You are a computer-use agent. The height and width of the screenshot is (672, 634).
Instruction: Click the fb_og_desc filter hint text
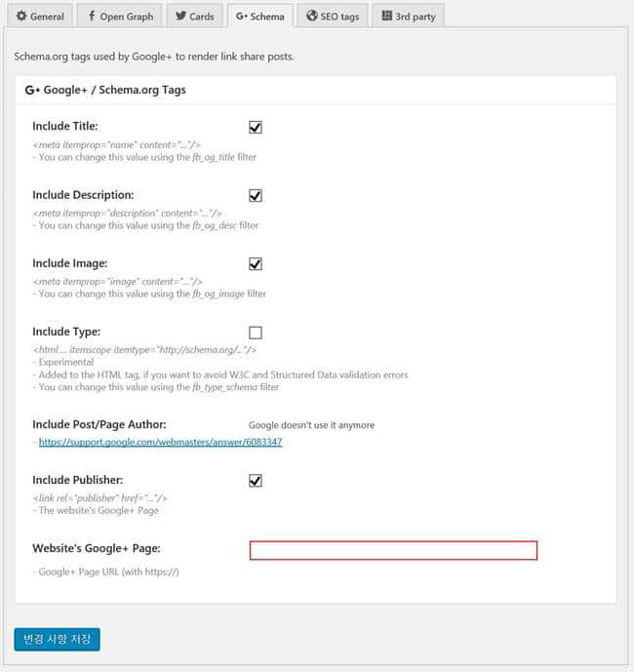(x=145, y=225)
